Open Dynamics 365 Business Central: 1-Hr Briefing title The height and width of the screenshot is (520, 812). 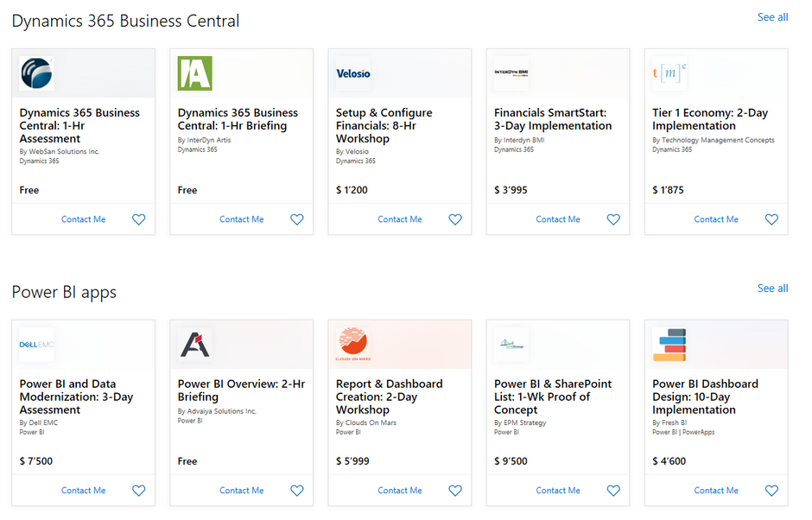pos(238,119)
